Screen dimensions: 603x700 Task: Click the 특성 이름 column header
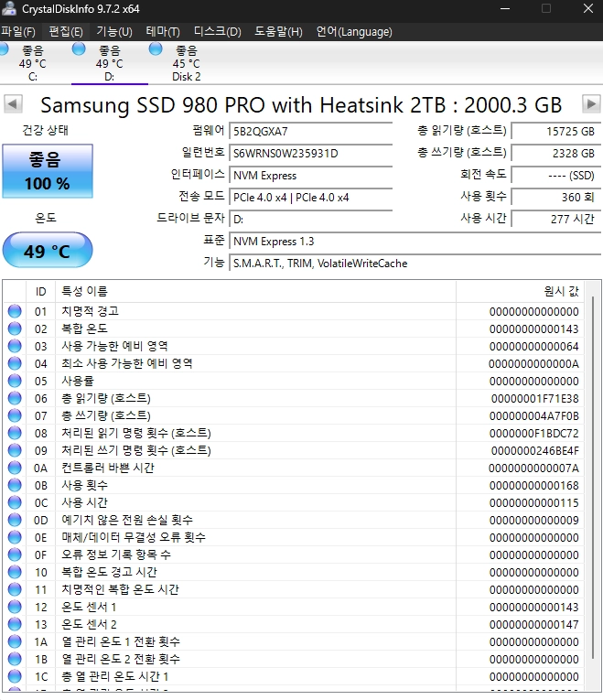point(255,292)
